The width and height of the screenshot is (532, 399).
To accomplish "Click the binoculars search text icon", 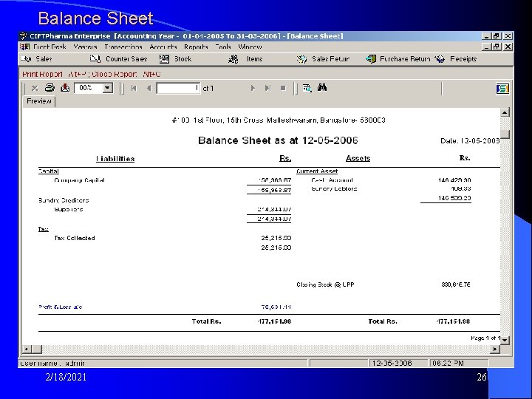I will tap(322, 88).
